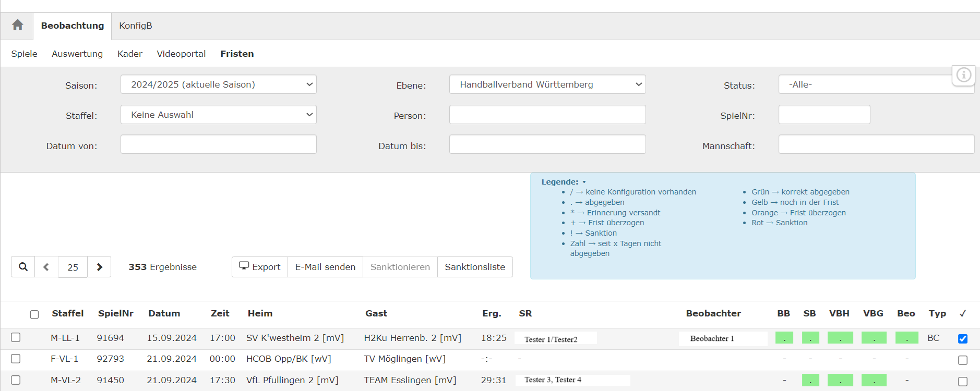The height and width of the screenshot is (391, 980).
Task: Go to next results page arrow
Action: click(99, 267)
